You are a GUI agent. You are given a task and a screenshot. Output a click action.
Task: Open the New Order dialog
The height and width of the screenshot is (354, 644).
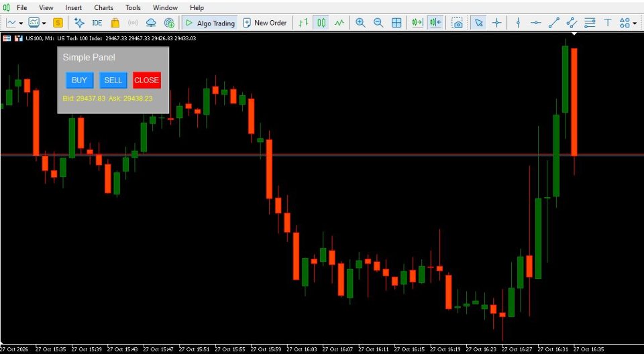click(x=264, y=23)
